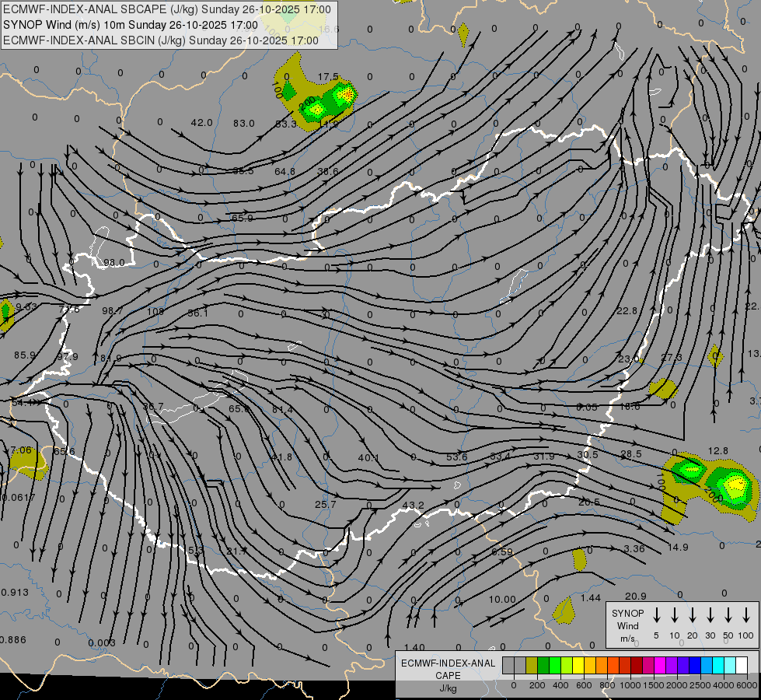Click the 20 m/s wind arrow in legend

pyautogui.click(x=693, y=615)
